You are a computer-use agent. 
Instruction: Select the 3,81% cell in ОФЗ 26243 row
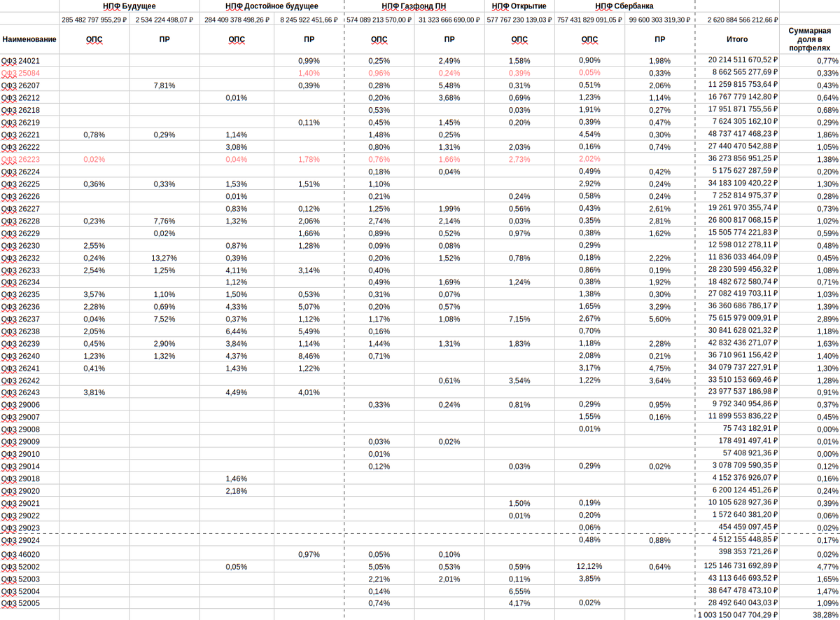pos(94,392)
